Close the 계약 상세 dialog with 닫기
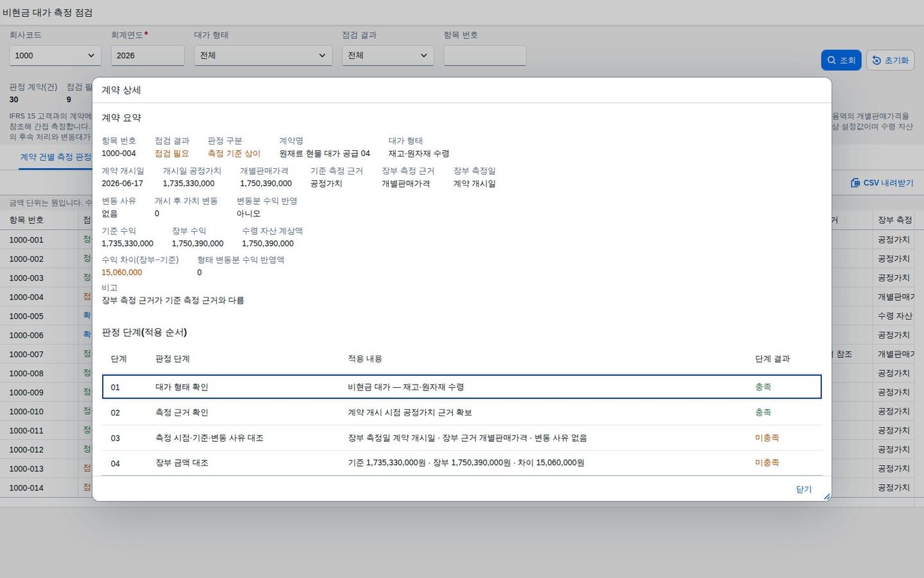Image resolution: width=924 pixels, height=578 pixels. point(804,489)
